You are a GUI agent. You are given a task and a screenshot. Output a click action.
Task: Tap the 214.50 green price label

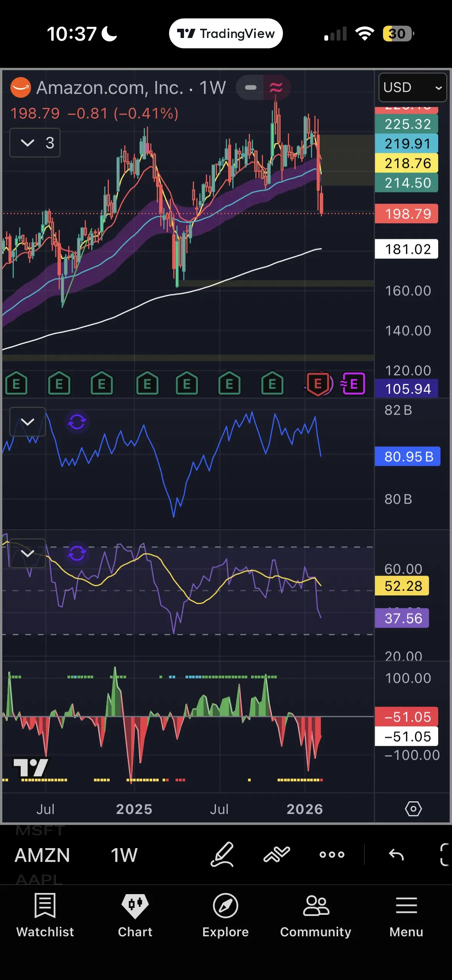pos(406,183)
